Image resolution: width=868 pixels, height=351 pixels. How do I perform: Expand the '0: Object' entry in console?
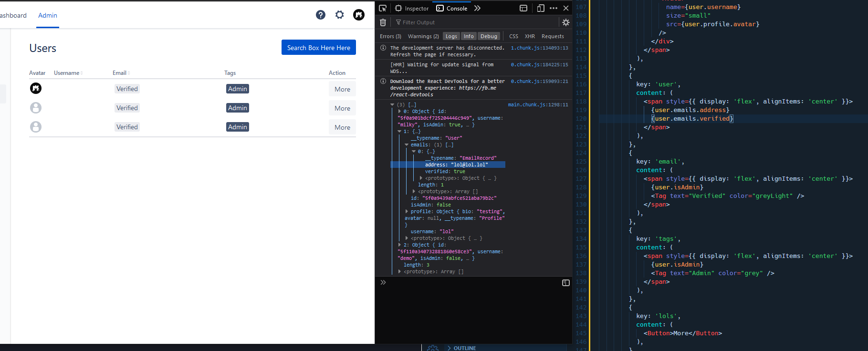tap(399, 112)
